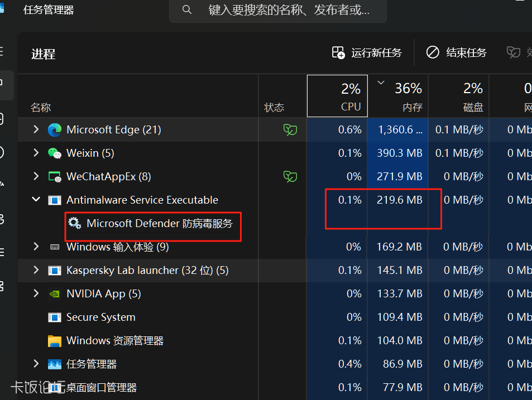Click the sort arrow above 36% memory
532x400 pixels.
tap(381, 83)
